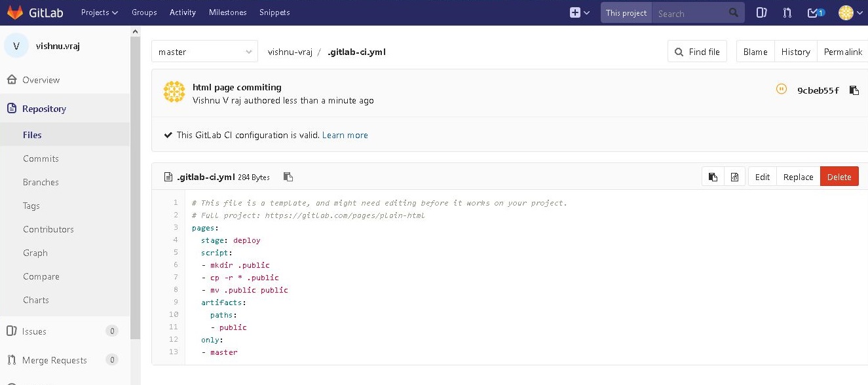The image size is (868, 385).
Task: Open Branches in repository sidebar
Action: pos(41,182)
